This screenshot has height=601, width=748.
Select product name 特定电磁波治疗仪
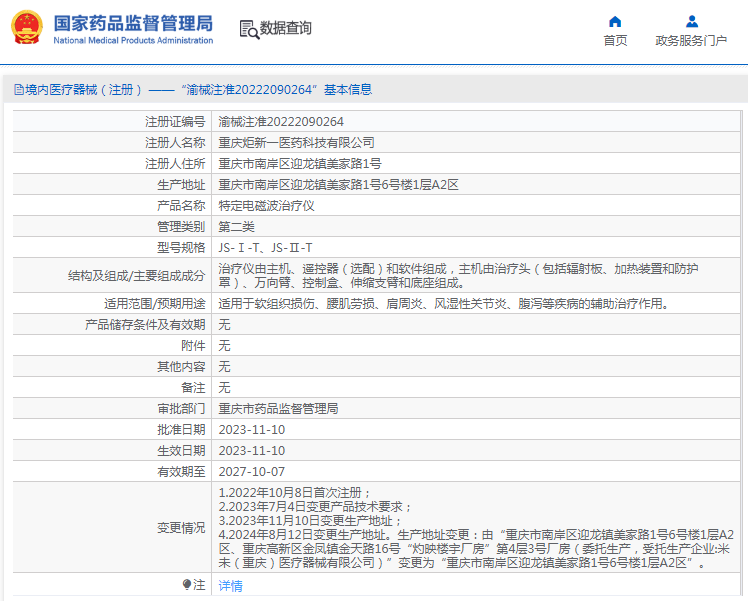click(x=266, y=206)
